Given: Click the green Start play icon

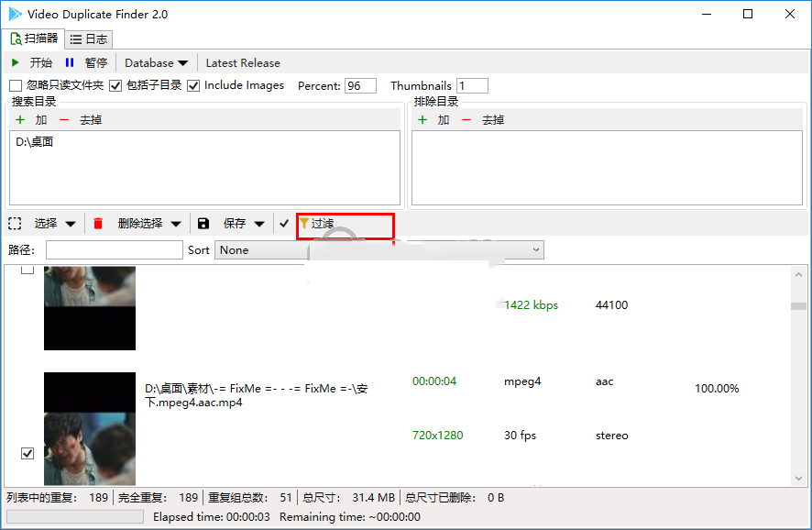Looking at the screenshot, I should [15, 62].
